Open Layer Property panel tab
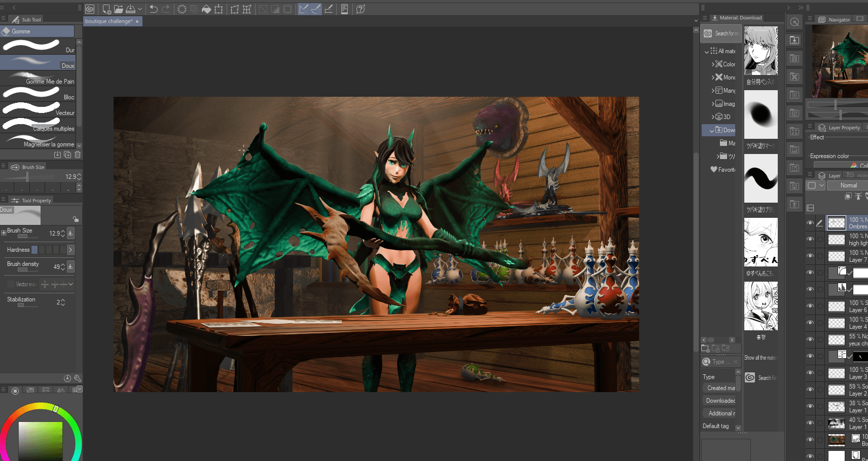 [x=840, y=128]
